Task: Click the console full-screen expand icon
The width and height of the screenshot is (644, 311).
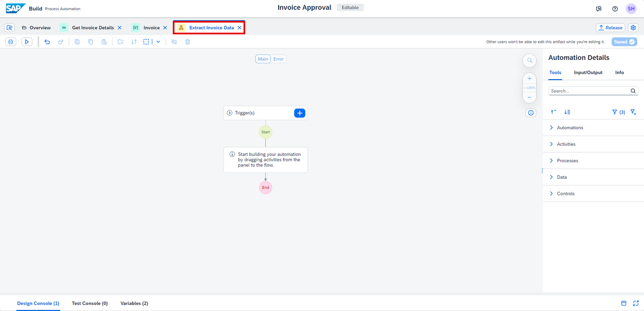Action: coord(636,303)
